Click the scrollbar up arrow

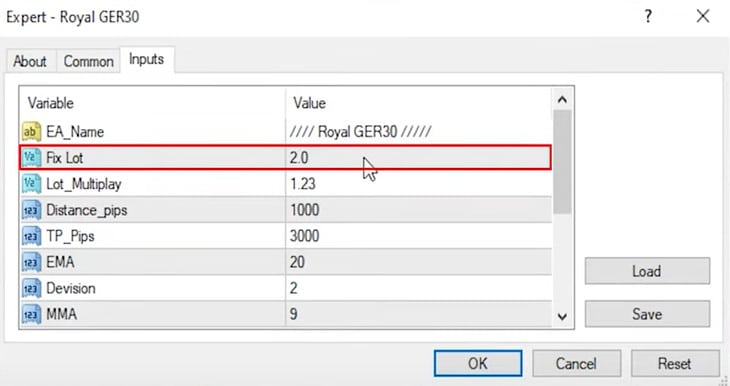(562, 99)
